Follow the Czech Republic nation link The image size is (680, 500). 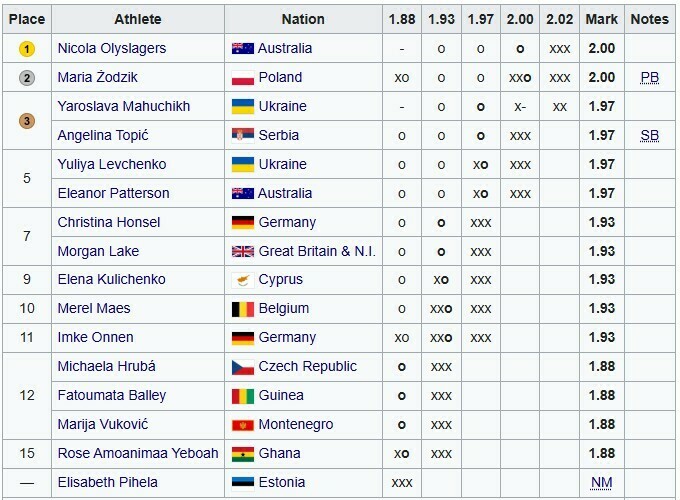pos(309,367)
